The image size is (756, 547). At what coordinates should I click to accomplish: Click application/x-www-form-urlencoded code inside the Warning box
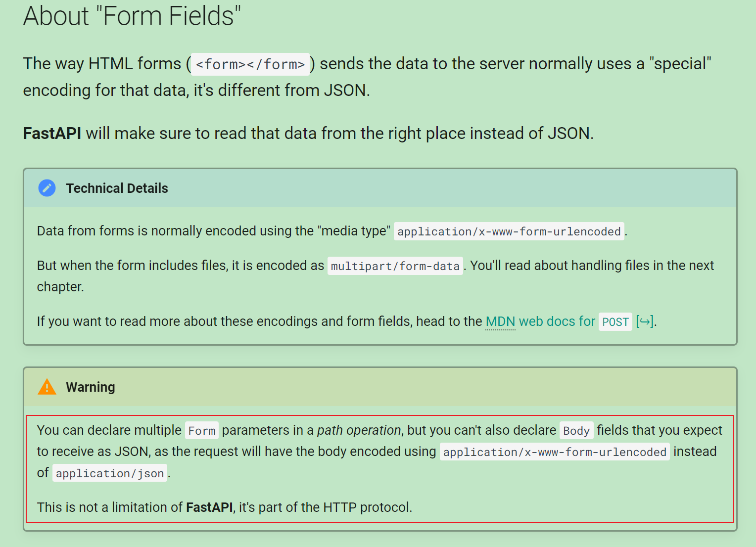(x=555, y=452)
